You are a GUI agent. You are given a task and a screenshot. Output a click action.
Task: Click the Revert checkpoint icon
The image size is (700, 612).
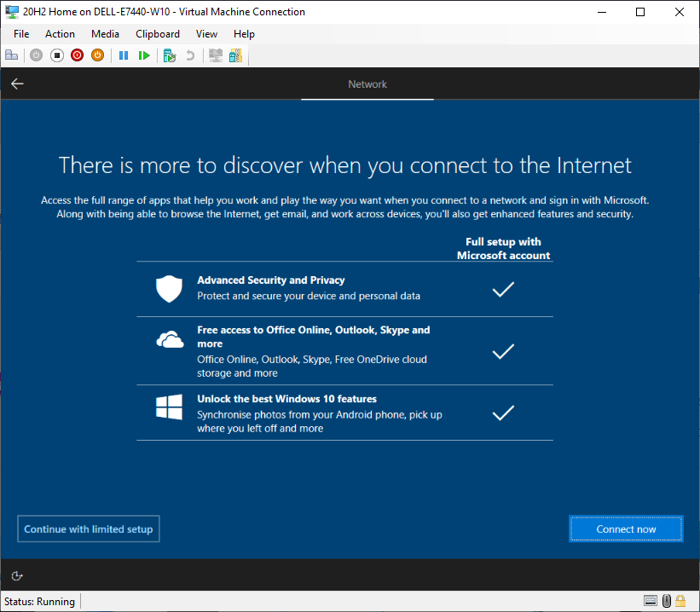click(190, 55)
